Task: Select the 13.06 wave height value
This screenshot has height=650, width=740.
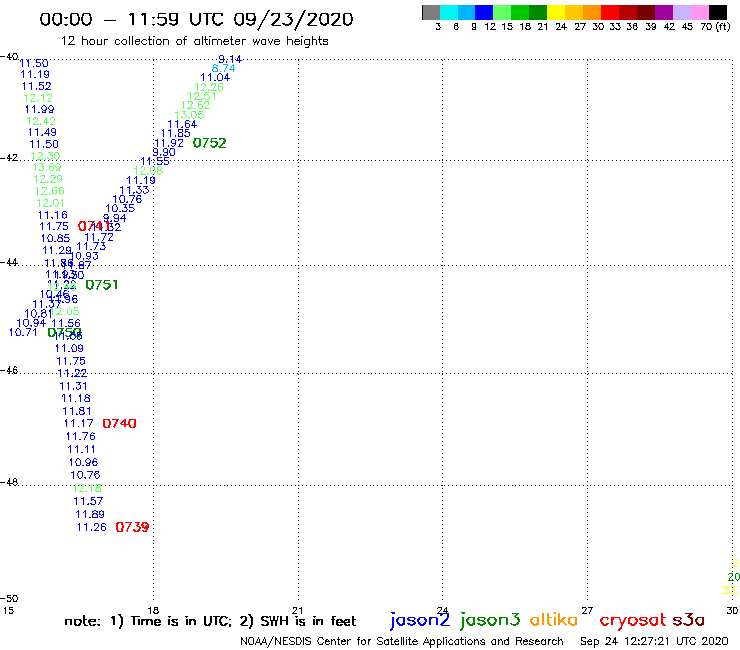Action: point(189,115)
